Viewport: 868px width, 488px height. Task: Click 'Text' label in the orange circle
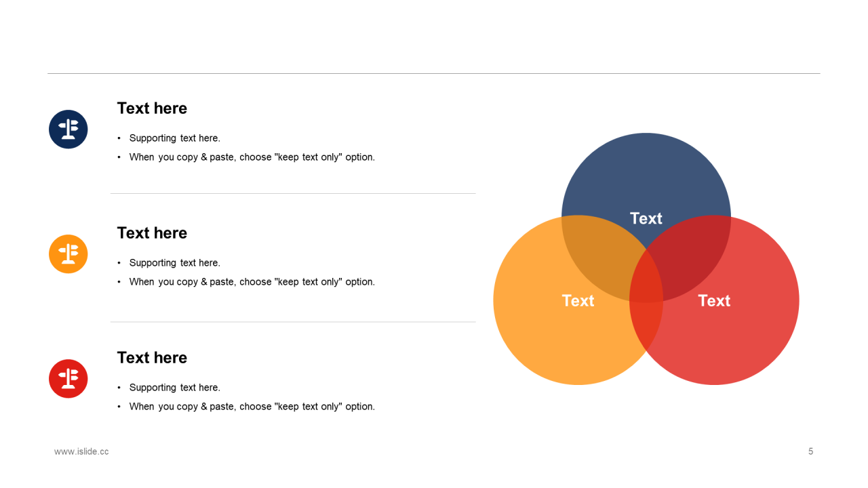coord(578,300)
